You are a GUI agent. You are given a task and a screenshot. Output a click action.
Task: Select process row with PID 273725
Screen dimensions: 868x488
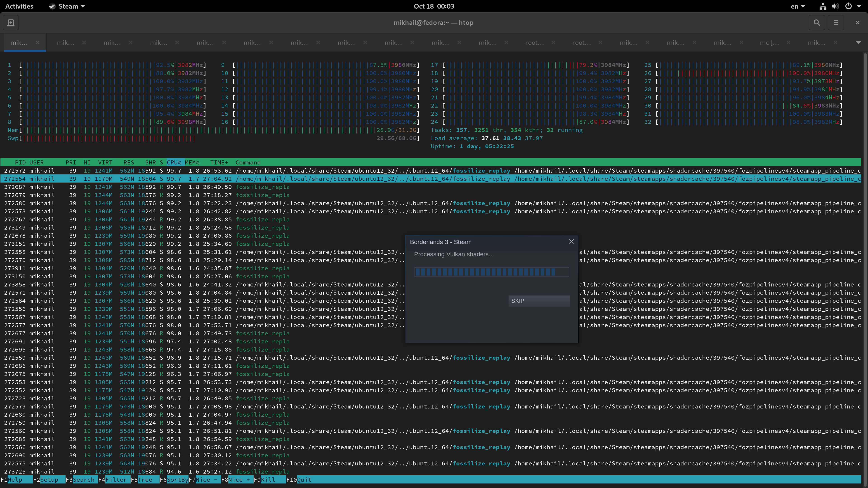pyautogui.click(x=431, y=472)
